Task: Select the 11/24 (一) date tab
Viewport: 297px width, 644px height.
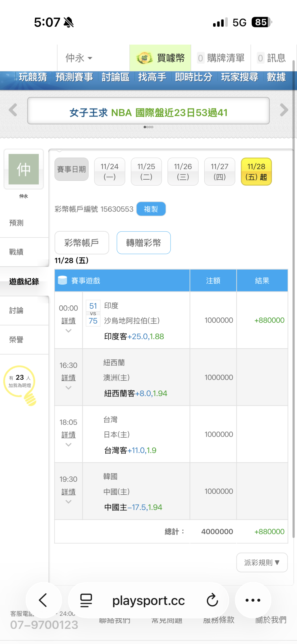Action: [x=109, y=171]
